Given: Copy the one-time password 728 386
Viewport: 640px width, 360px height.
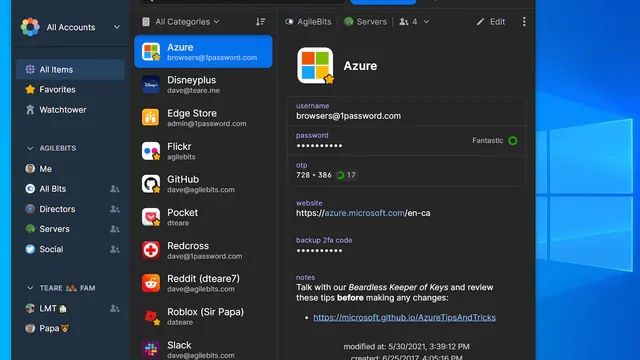Looking at the screenshot, I should tap(313, 175).
